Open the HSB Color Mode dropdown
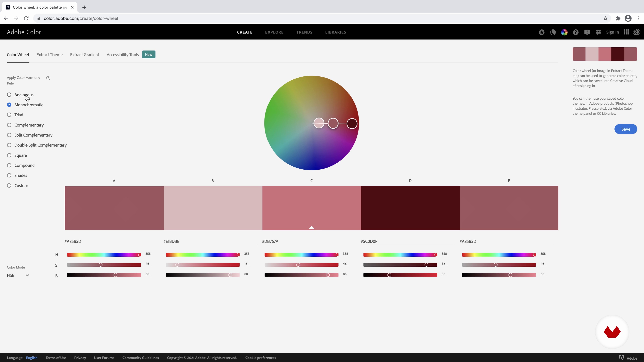 (18, 275)
